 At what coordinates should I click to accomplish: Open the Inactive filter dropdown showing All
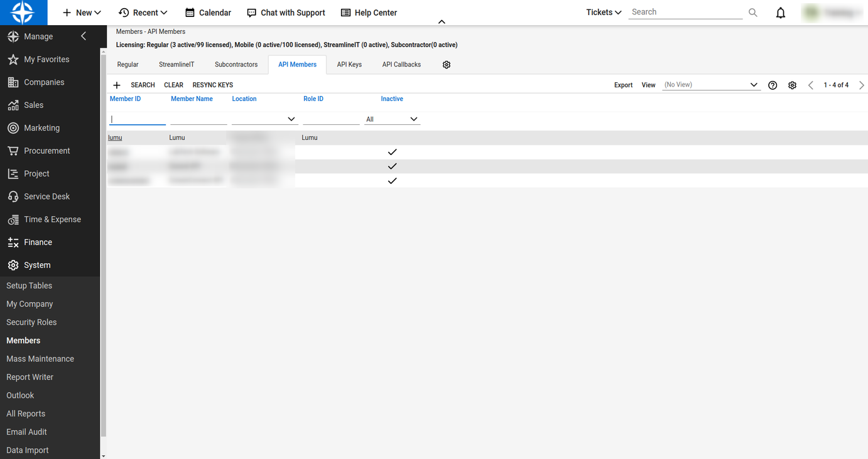coord(413,119)
